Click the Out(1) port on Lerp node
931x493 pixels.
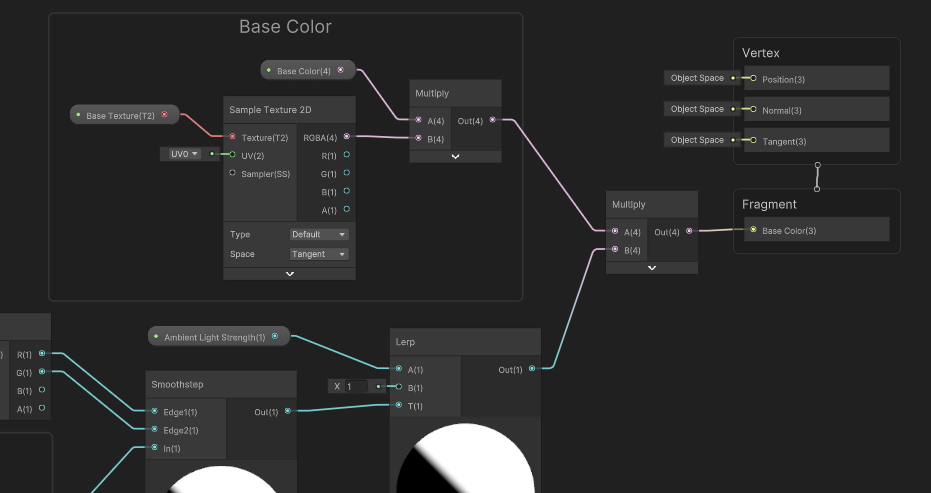[531, 369]
